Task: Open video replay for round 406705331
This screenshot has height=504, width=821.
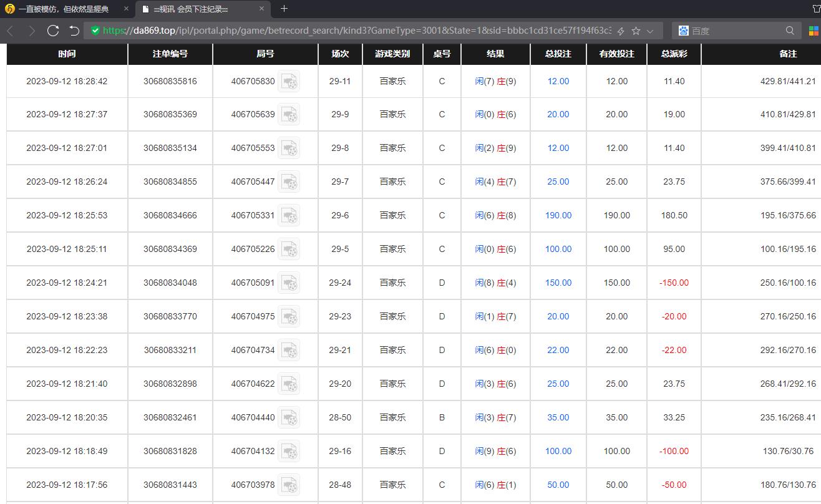Action: [x=289, y=216]
